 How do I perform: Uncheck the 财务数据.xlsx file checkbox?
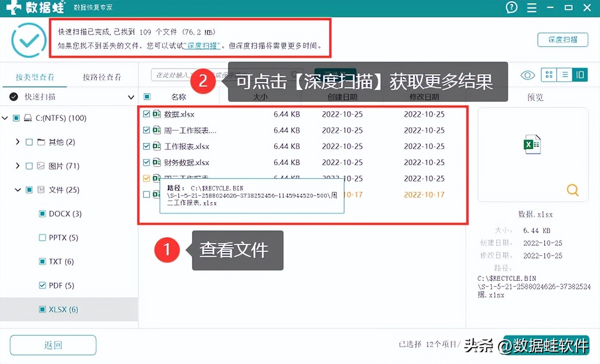[147, 162]
